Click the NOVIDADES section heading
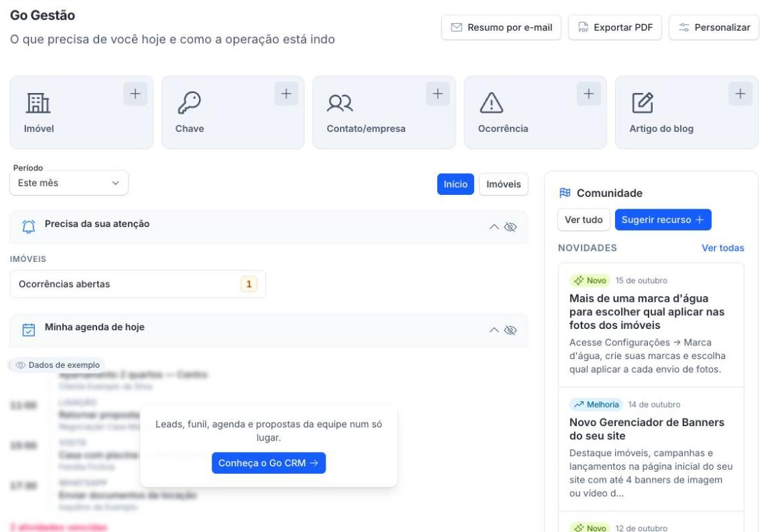The height and width of the screenshot is (532, 769). [588, 248]
